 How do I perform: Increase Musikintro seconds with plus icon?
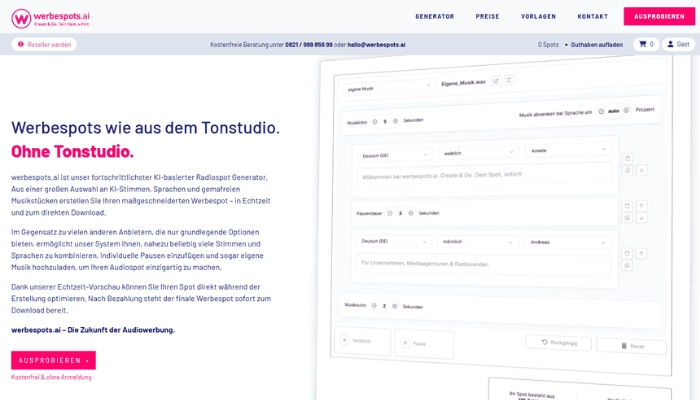tap(395, 121)
